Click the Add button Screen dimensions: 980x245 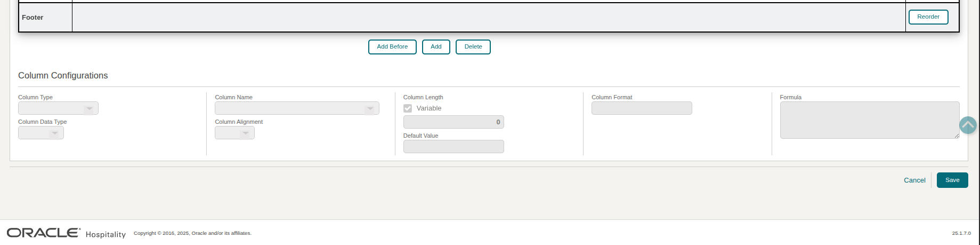(436, 47)
